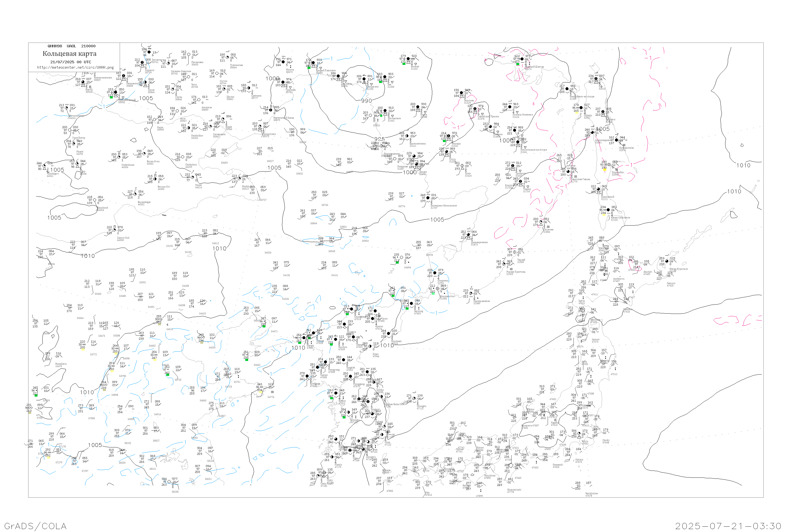Click the 995 isobar label near Благовещенск
This screenshot has width=798, height=532.
(379, 139)
